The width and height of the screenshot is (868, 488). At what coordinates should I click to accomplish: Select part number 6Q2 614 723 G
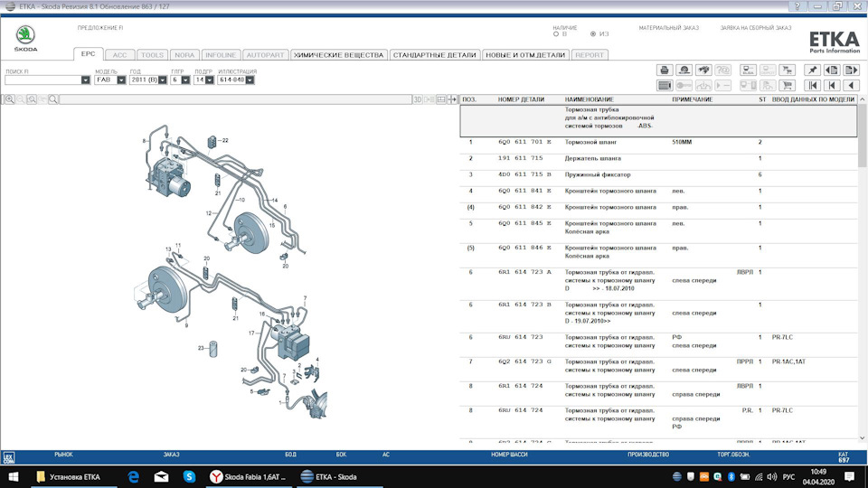tap(524, 361)
